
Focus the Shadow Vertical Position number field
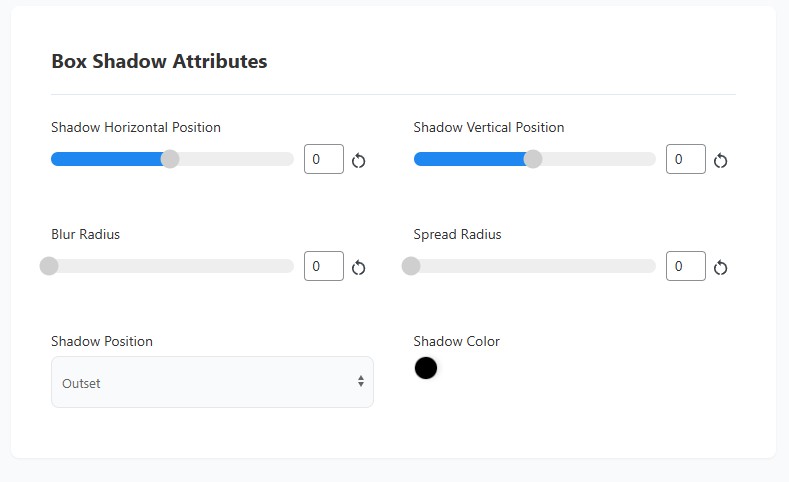point(686,159)
